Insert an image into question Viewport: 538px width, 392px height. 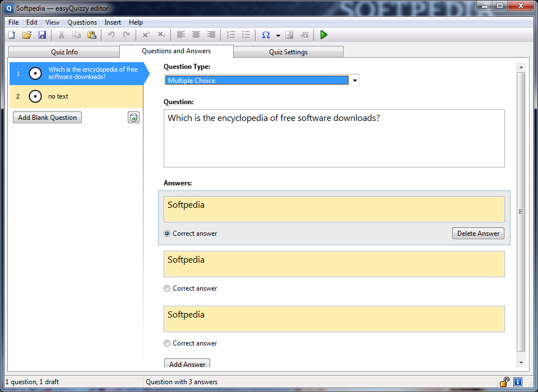(289, 35)
